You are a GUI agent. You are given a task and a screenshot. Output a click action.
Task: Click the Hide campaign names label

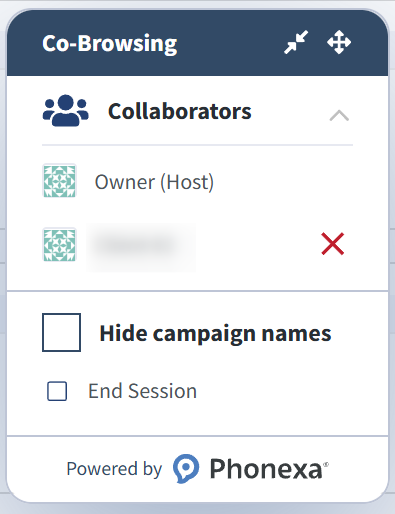pyautogui.click(x=215, y=333)
